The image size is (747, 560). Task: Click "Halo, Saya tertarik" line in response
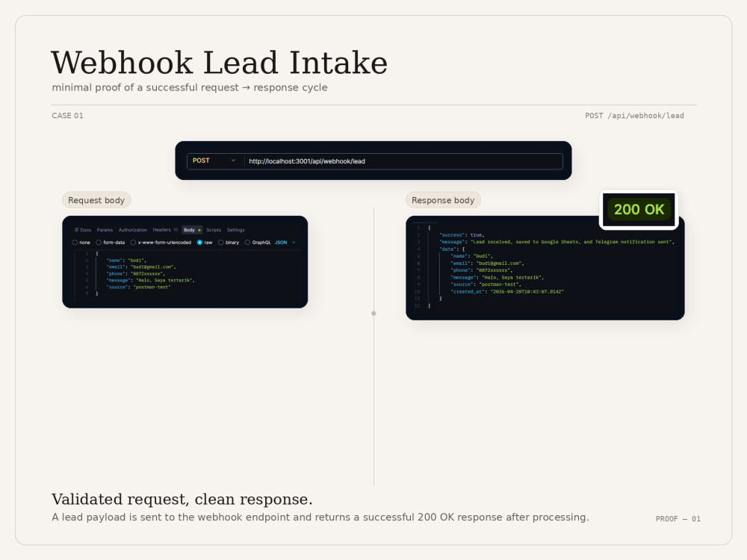tap(497, 278)
